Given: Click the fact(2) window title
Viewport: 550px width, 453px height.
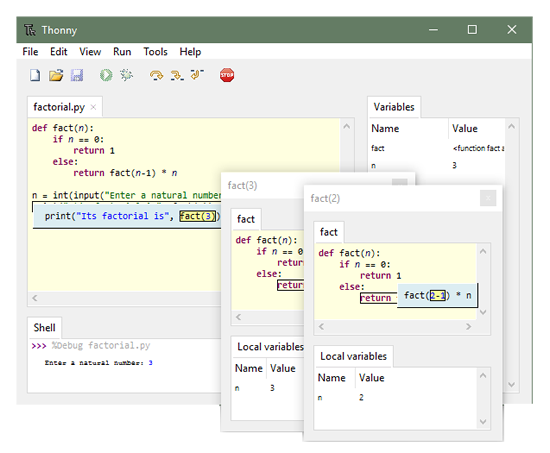Looking at the screenshot, I should [325, 199].
